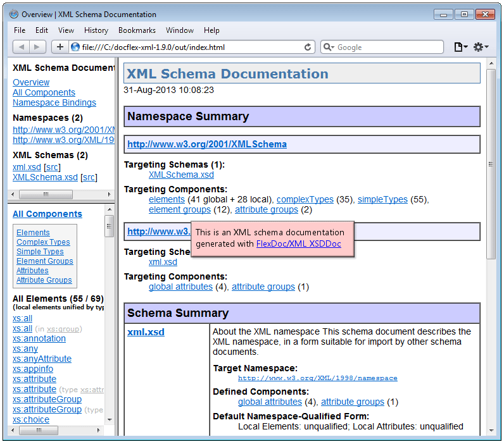Viewport: 504px width, 444px height.
Task: Click the browser Forward arrow button
Action: 38,47
